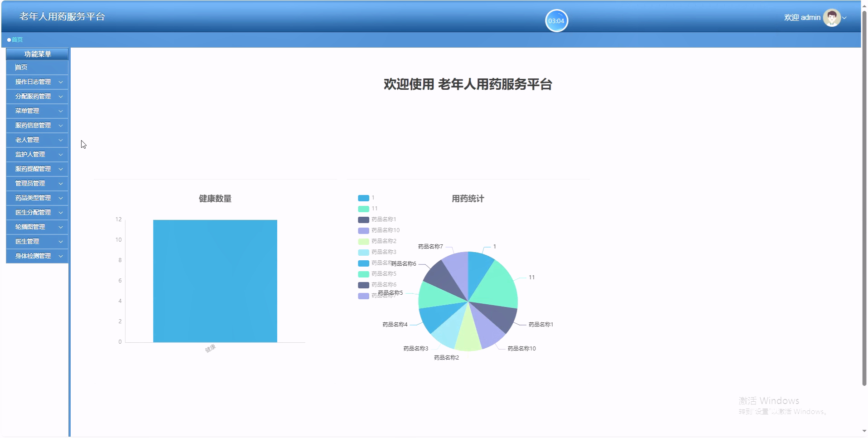
Task: Click pie label 1 at pie top
Action: point(495,247)
